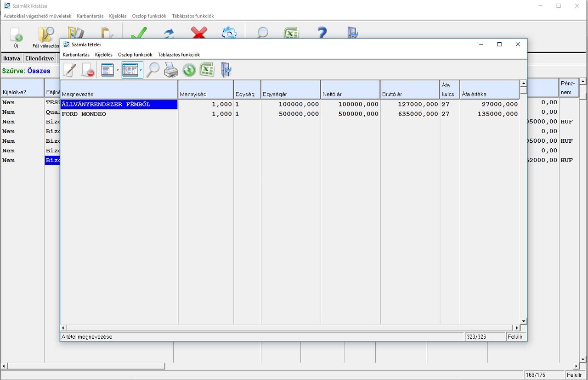Print the invoice items with the printer icon

pyautogui.click(x=171, y=70)
